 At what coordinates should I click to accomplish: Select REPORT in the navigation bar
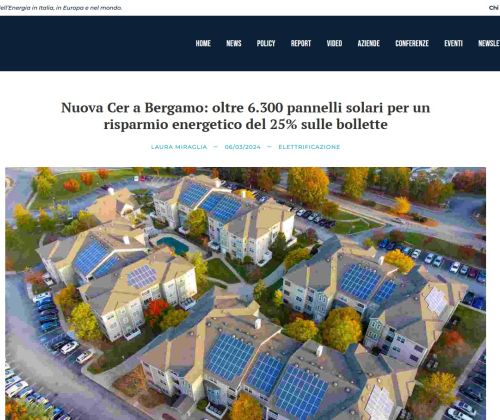point(301,43)
